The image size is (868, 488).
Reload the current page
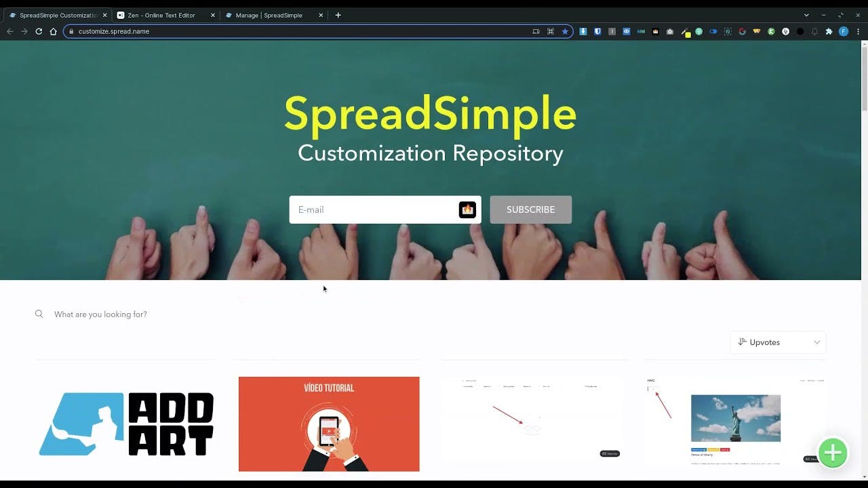click(x=39, y=31)
